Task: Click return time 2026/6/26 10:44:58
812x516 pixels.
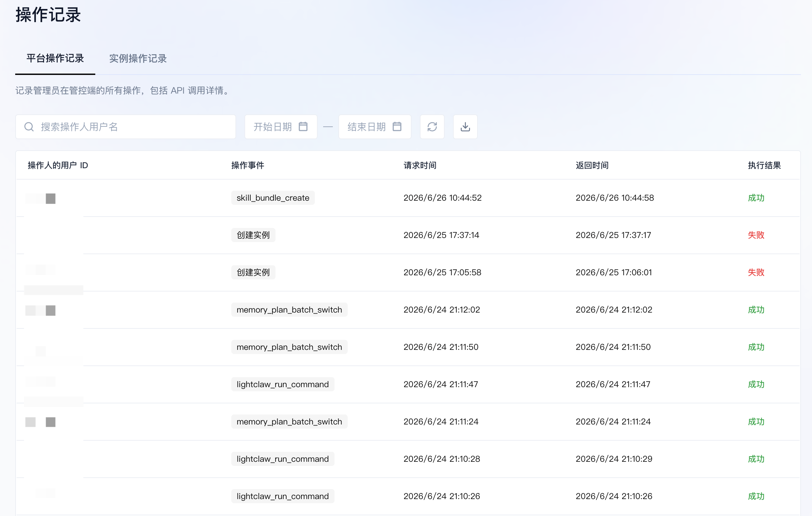Action: pos(615,198)
